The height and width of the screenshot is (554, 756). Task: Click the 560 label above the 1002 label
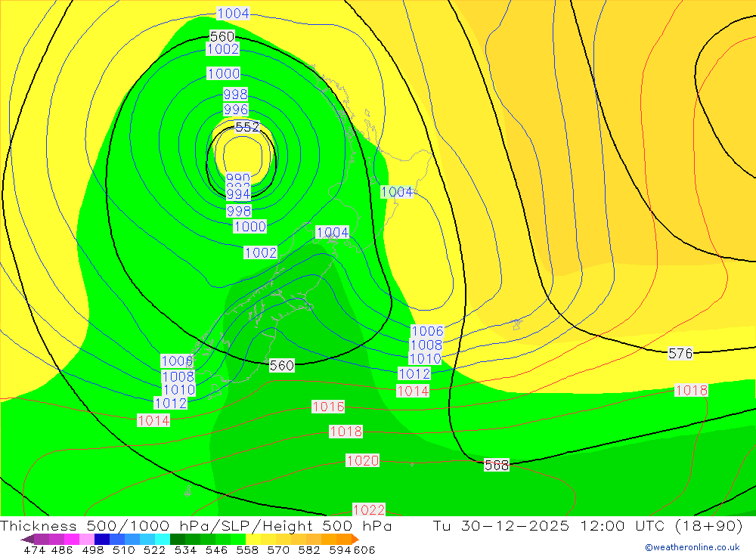(x=222, y=36)
